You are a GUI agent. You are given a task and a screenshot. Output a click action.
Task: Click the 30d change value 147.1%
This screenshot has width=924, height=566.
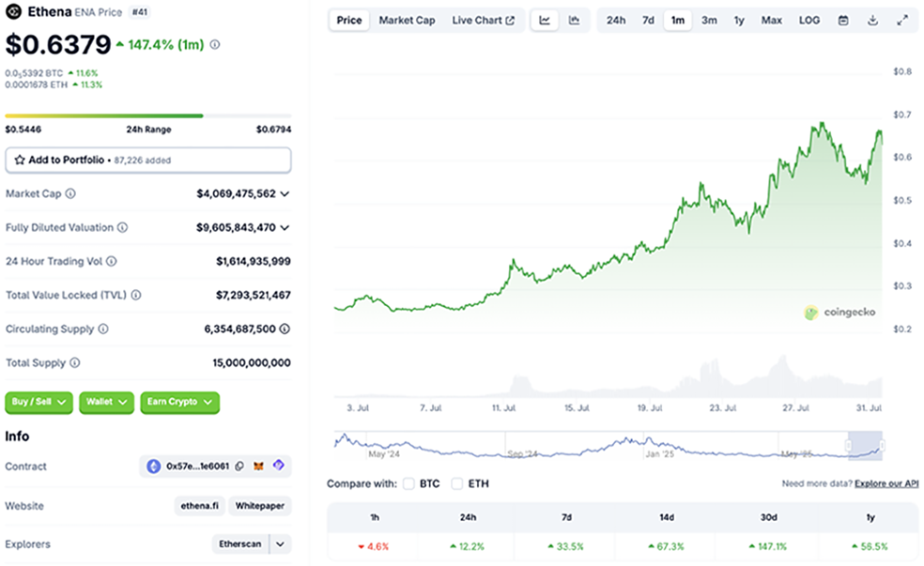[x=768, y=546]
